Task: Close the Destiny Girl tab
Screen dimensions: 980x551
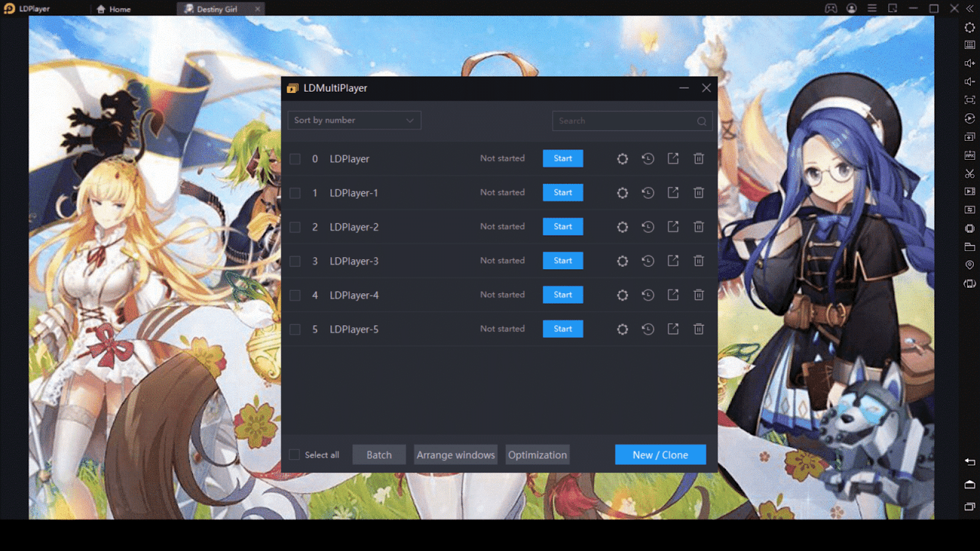Action: coord(257,9)
